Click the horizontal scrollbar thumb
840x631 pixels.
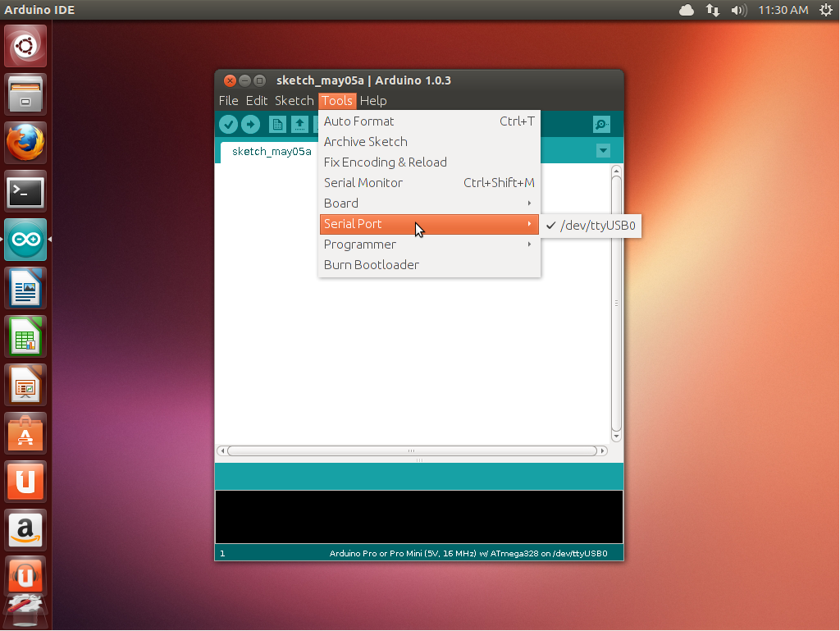coord(412,451)
